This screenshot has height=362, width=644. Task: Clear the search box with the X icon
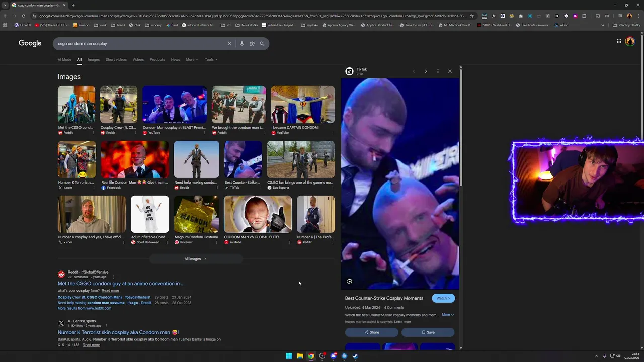pos(229,44)
